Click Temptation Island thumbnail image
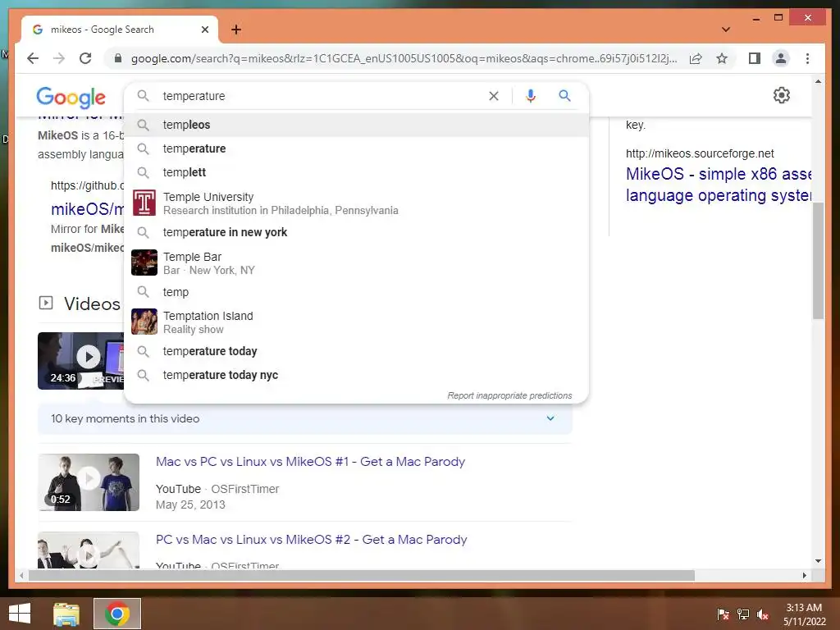The height and width of the screenshot is (630, 840). [144, 322]
